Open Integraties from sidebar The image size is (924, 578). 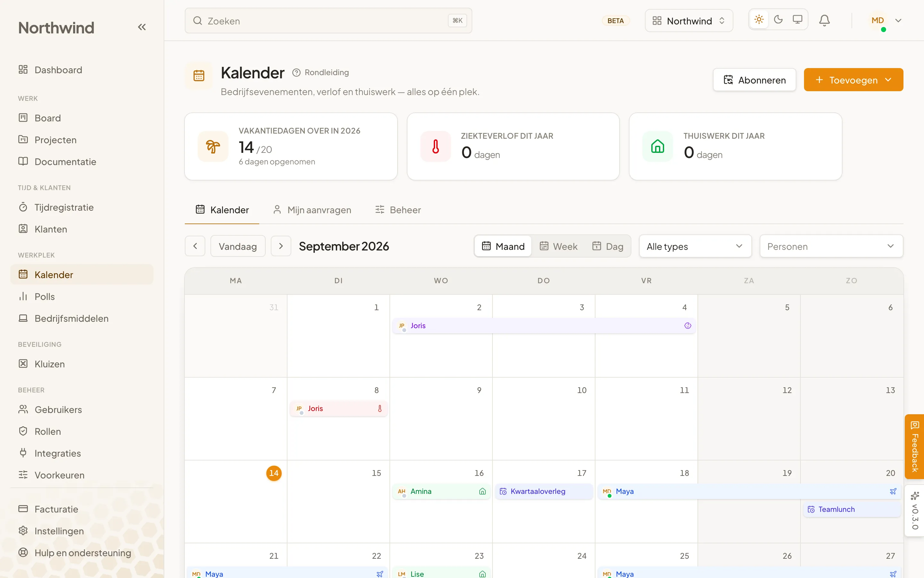tap(82, 453)
